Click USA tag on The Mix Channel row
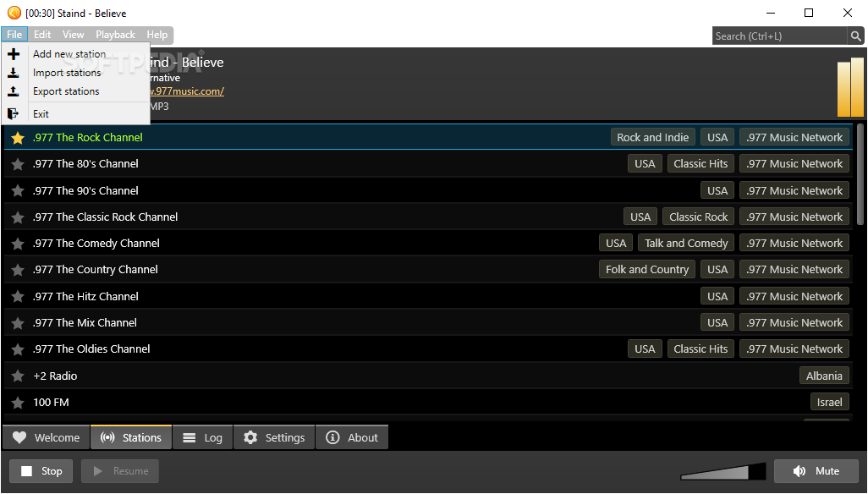This screenshot has width=868, height=494. pyautogui.click(x=717, y=322)
